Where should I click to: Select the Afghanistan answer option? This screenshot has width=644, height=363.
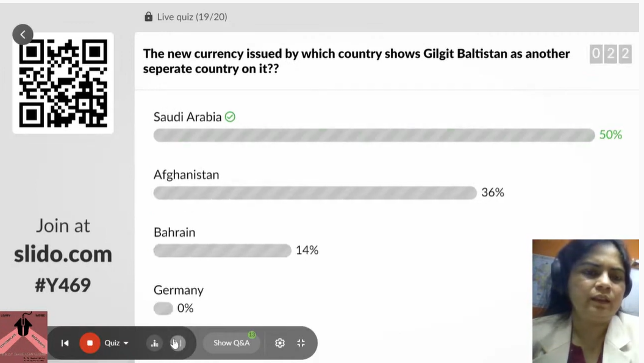tap(186, 175)
